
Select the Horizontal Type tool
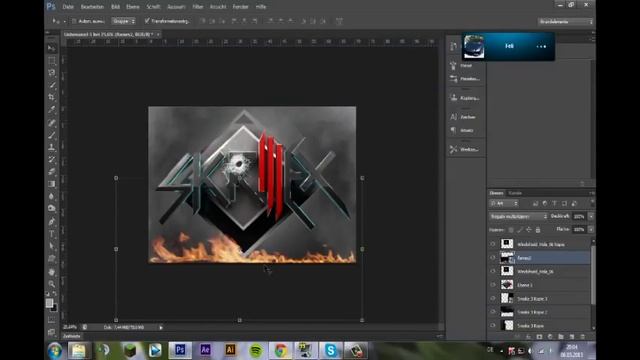51,234
